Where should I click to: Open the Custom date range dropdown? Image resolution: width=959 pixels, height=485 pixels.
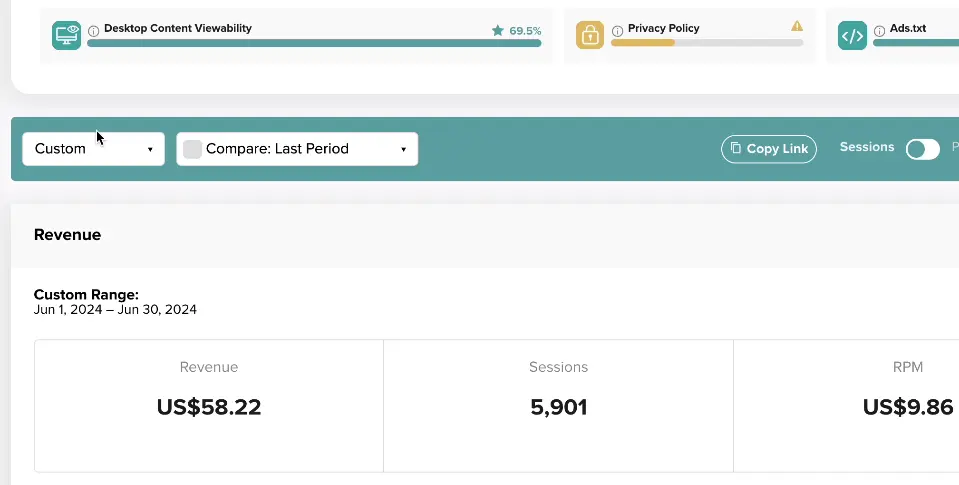94,149
